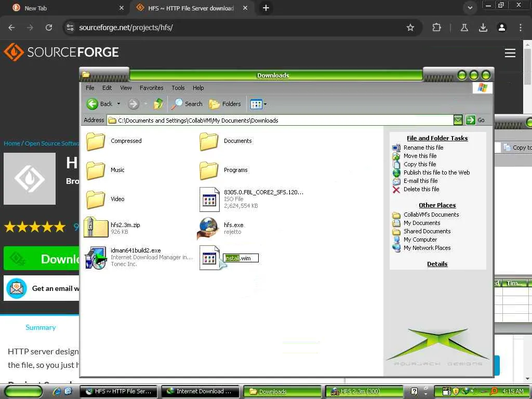This screenshot has width=532, height=399.
Task: Toggle the Folders pane in Explorer
Action: point(225,104)
